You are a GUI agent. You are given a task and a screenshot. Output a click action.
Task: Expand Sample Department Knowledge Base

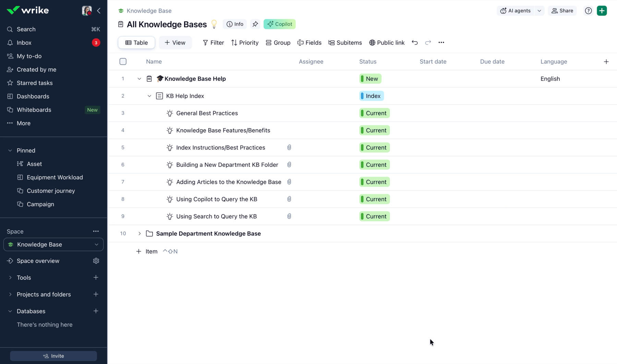click(x=139, y=233)
